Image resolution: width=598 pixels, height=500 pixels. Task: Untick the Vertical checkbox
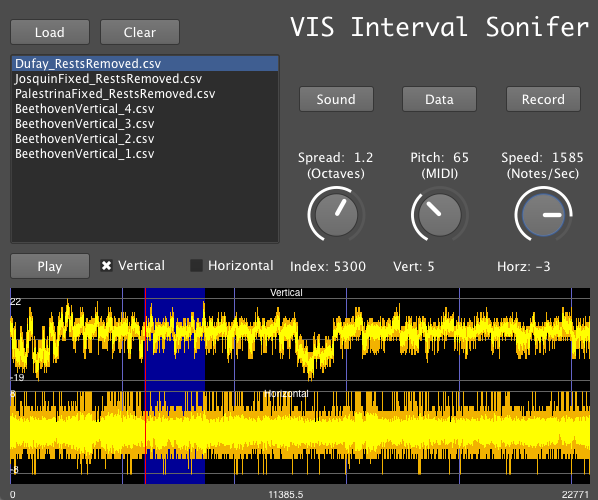106,265
